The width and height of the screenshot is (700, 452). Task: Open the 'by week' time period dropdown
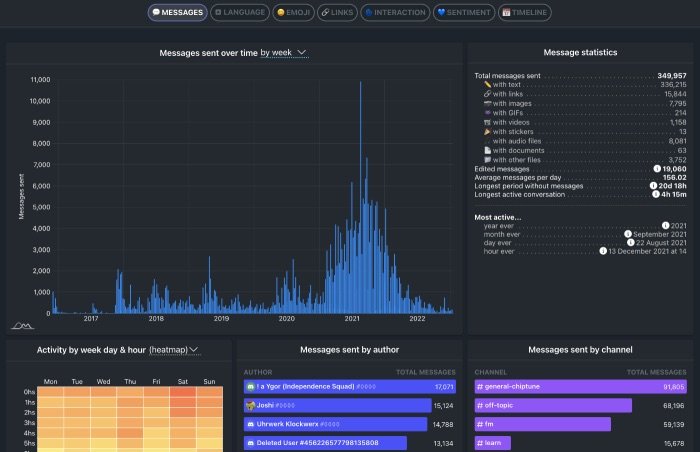click(x=283, y=52)
